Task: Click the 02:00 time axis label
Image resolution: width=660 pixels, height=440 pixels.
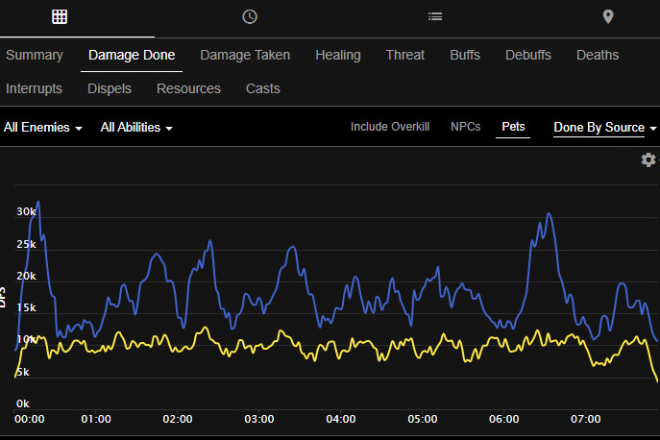Action: (x=178, y=419)
